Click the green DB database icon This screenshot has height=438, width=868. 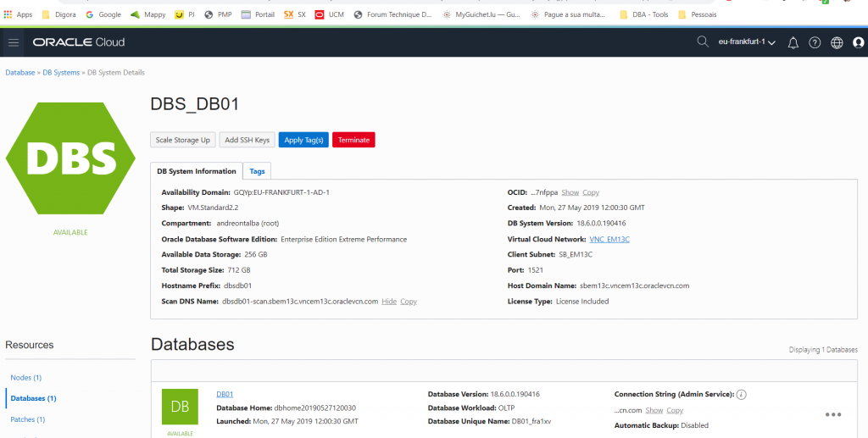pyautogui.click(x=180, y=407)
